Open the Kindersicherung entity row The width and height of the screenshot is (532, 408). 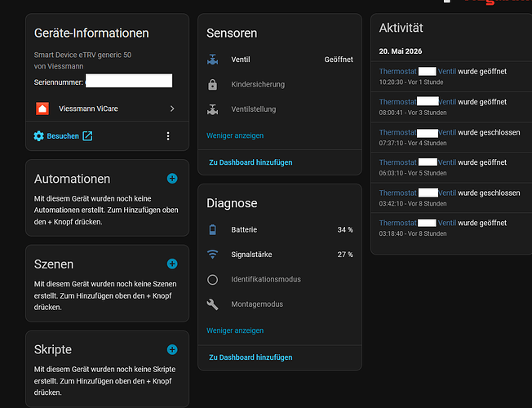point(280,85)
